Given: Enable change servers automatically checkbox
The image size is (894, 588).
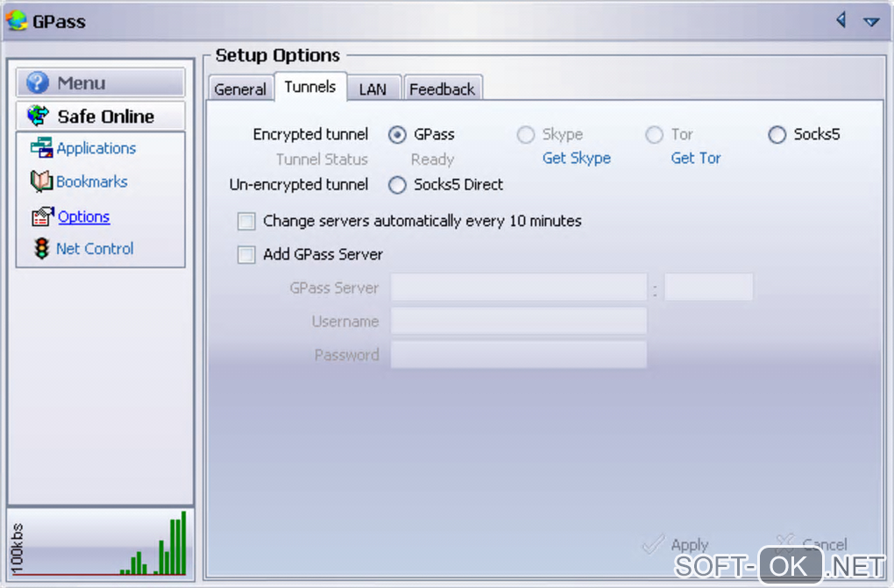Looking at the screenshot, I should (246, 222).
